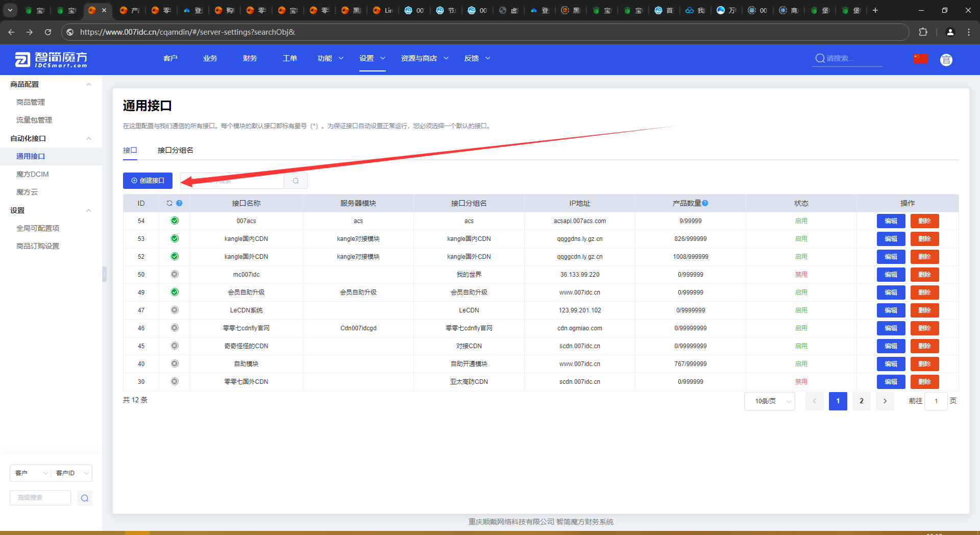Open the 财务 top menu
The width and height of the screenshot is (980, 535).
(x=250, y=58)
